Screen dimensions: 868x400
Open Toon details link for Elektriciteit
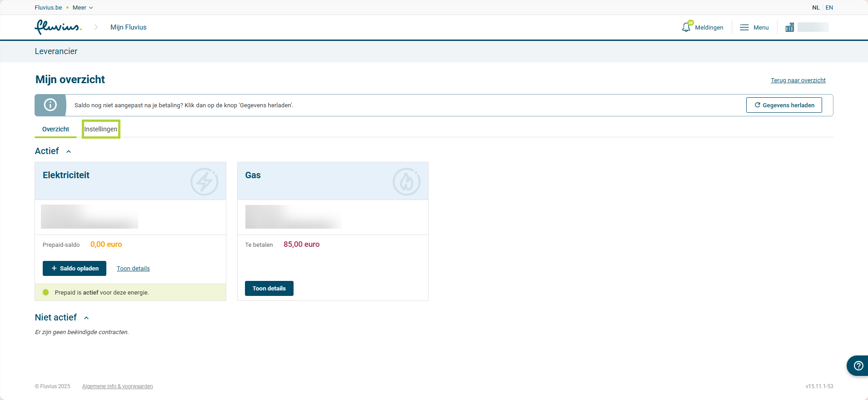[x=133, y=269]
